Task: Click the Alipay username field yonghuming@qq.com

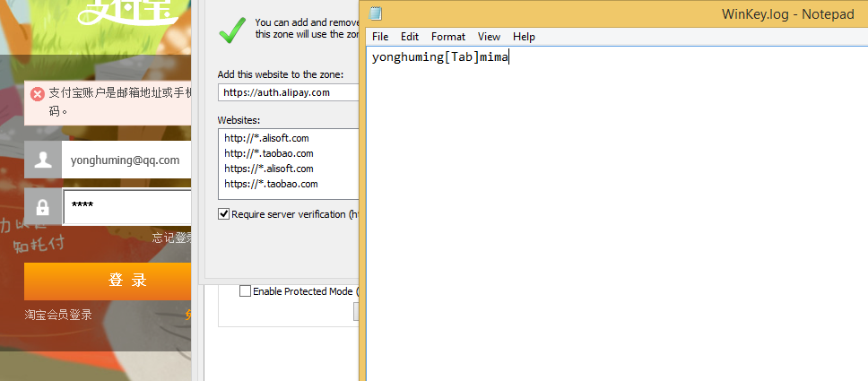Action: (x=126, y=160)
